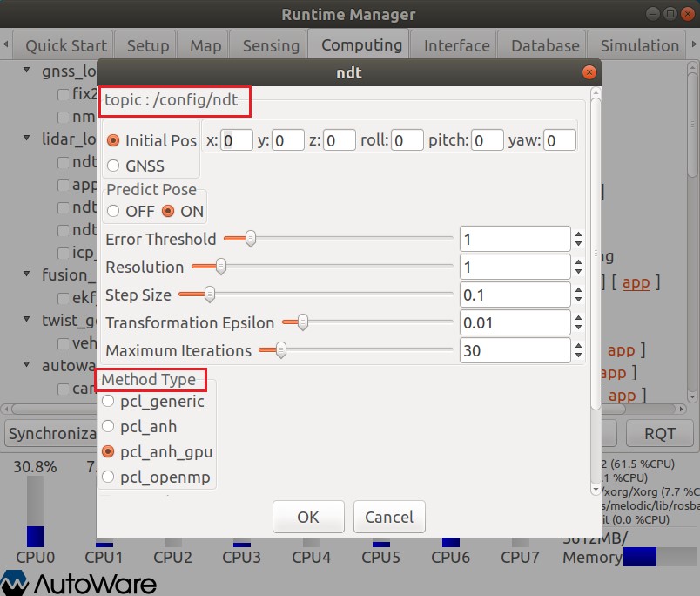This screenshot has width=700, height=596.
Task: Select the Initial Pos radio button
Action: [x=113, y=141]
